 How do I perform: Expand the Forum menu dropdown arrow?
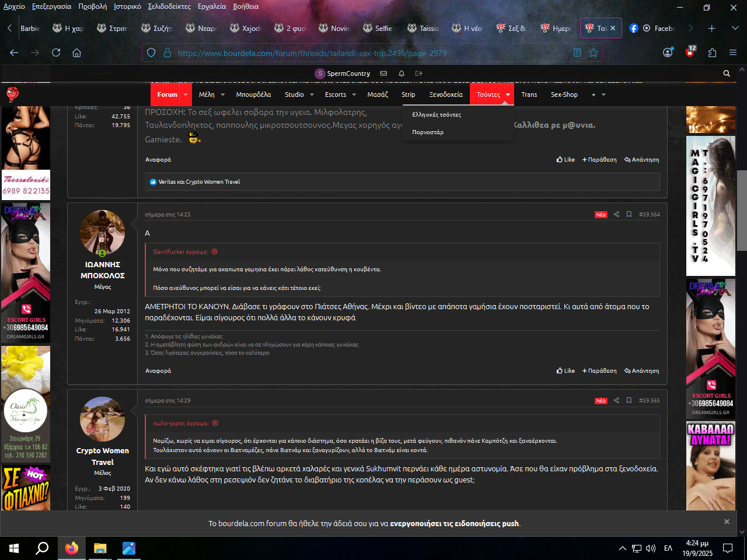186,94
